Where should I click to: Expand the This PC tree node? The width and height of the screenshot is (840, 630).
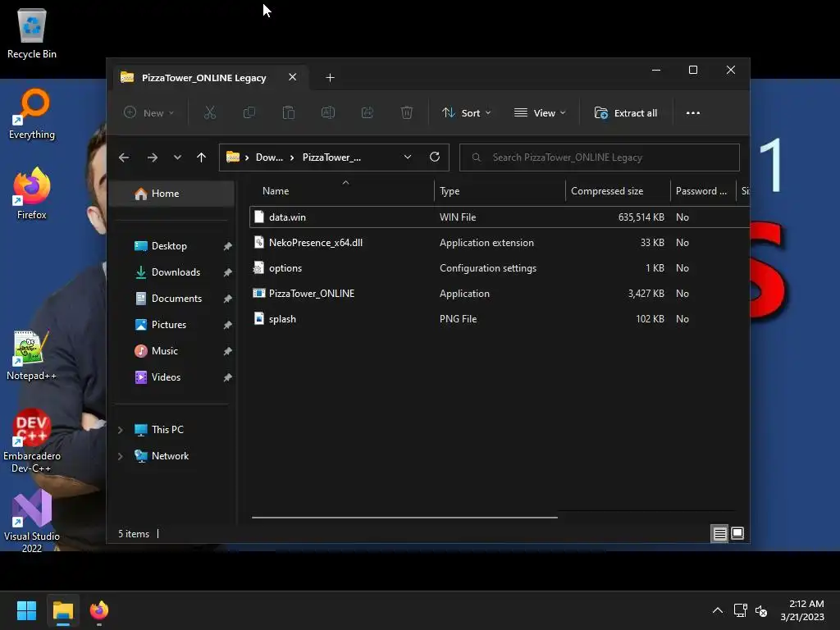pyautogui.click(x=121, y=430)
